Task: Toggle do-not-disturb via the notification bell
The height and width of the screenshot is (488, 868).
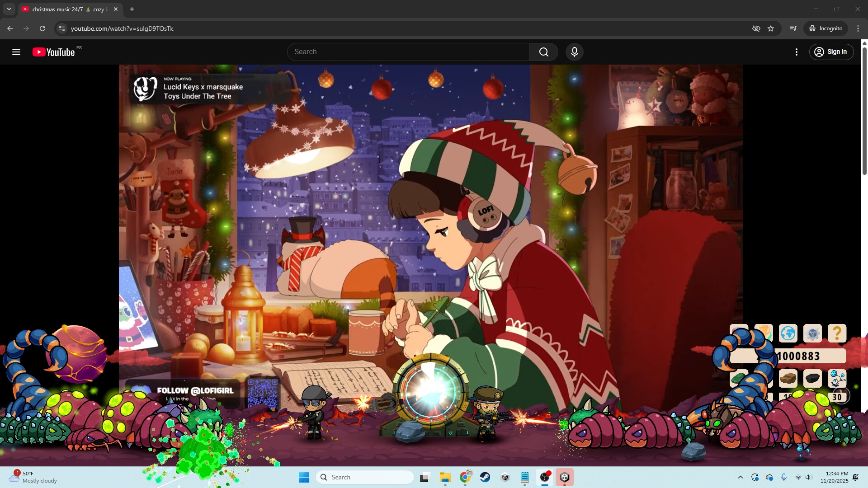Action: [857, 477]
